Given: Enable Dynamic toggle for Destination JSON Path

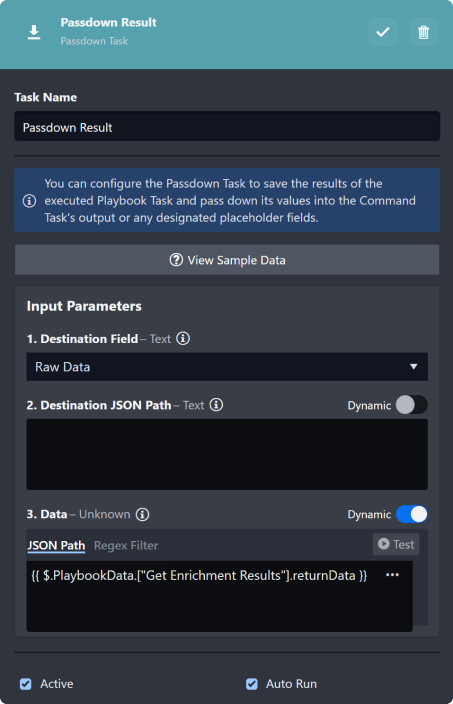Looking at the screenshot, I should (x=412, y=405).
